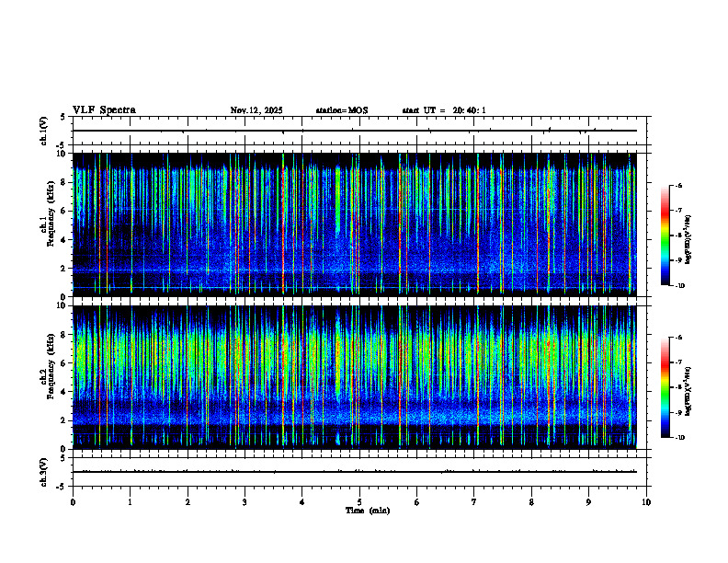Click the "-7" label on ch.2 colorbar
728x563 pixels.
pyautogui.click(x=678, y=362)
